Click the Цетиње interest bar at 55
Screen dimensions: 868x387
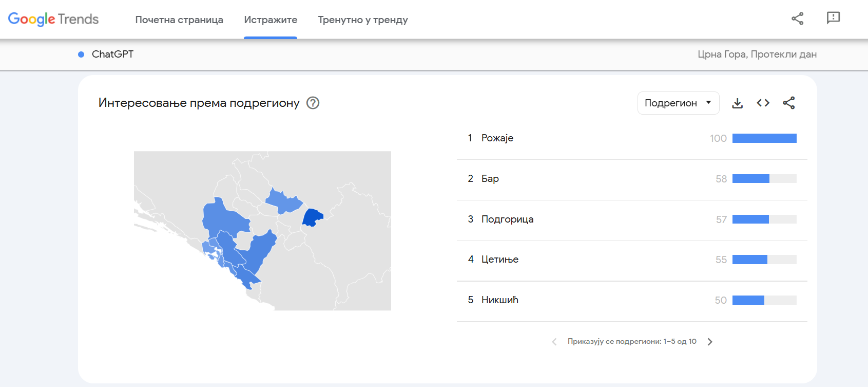[x=764, y=260]
